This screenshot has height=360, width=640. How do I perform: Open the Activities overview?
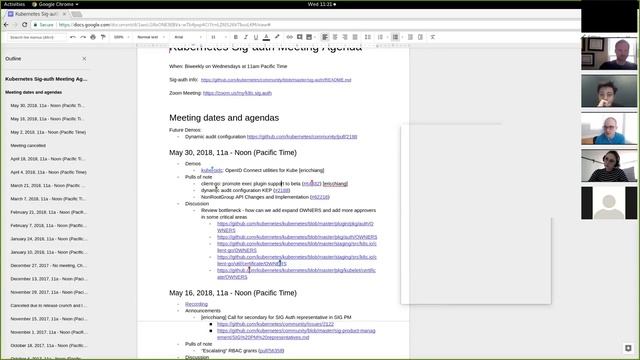click(14, 4)
